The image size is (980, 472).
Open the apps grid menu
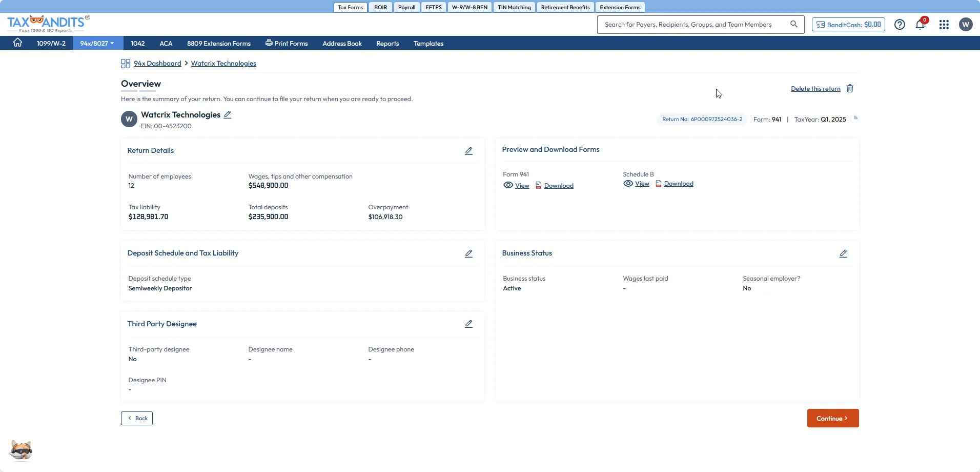(x=944, y=25)
